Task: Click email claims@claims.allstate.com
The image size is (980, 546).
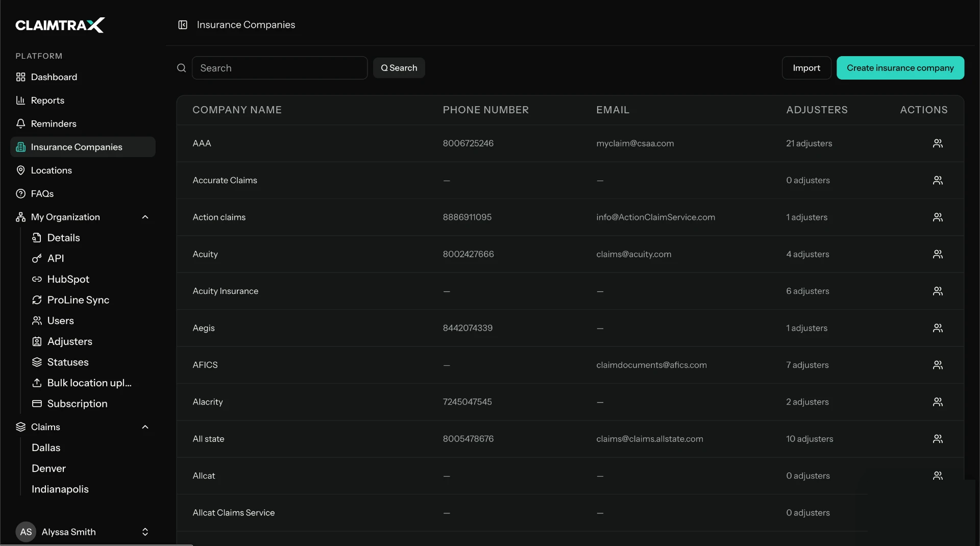Action: (x=649, y=439)
